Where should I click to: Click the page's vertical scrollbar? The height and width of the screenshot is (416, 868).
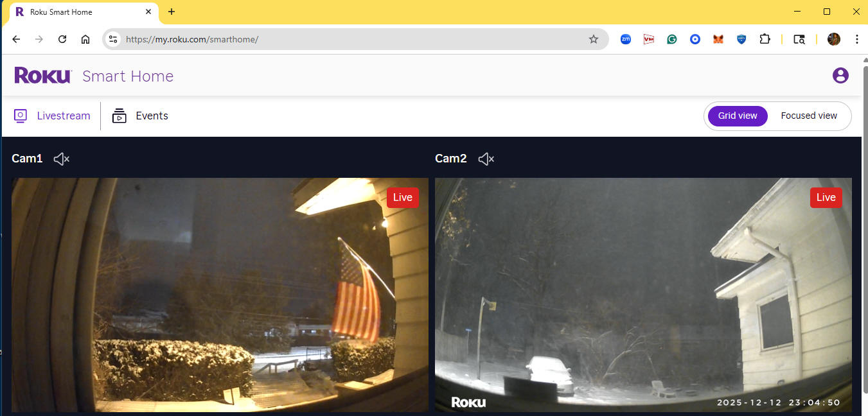[864, 225]
